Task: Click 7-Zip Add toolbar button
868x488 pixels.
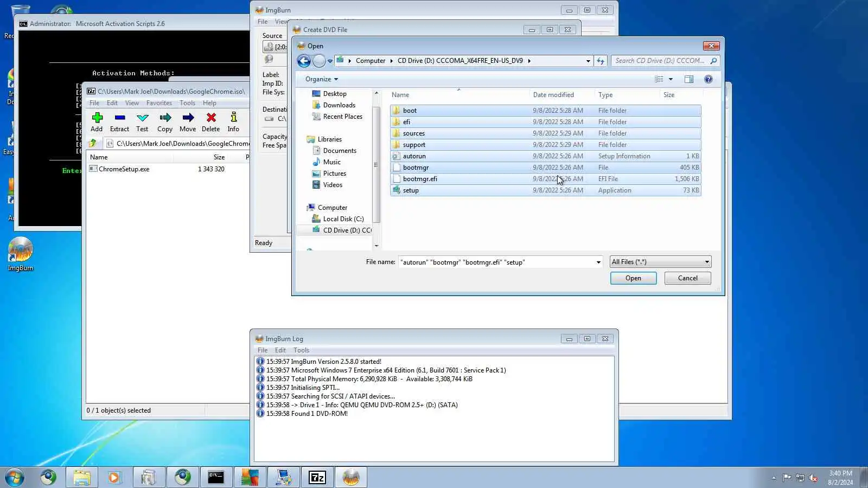Action: click(x=97, y=122)
